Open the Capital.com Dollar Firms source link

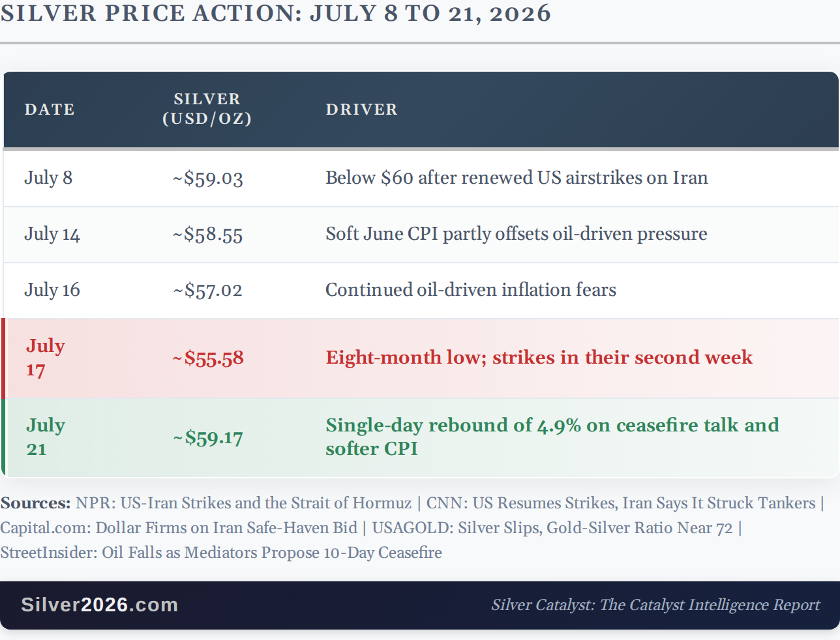pos(179,528)
